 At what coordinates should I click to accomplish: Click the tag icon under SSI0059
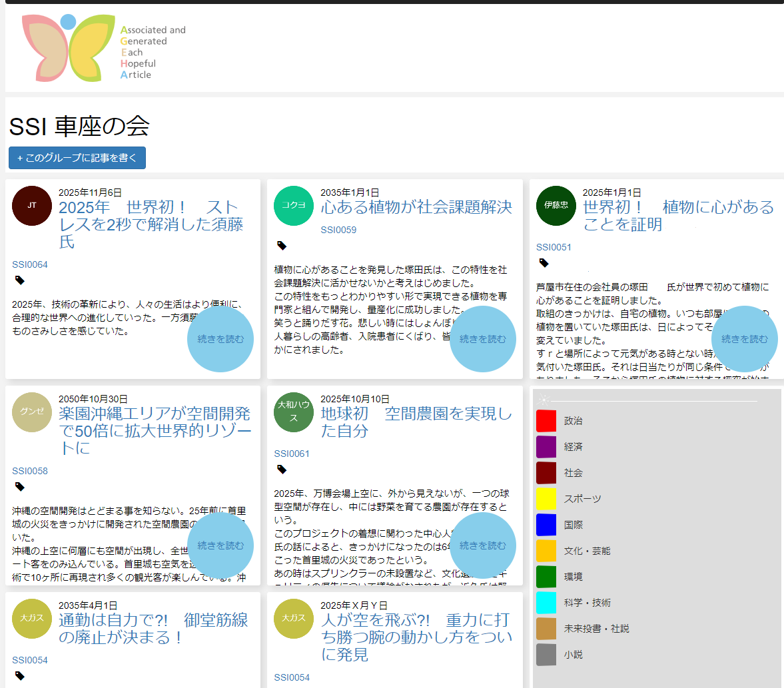point(282,246)
